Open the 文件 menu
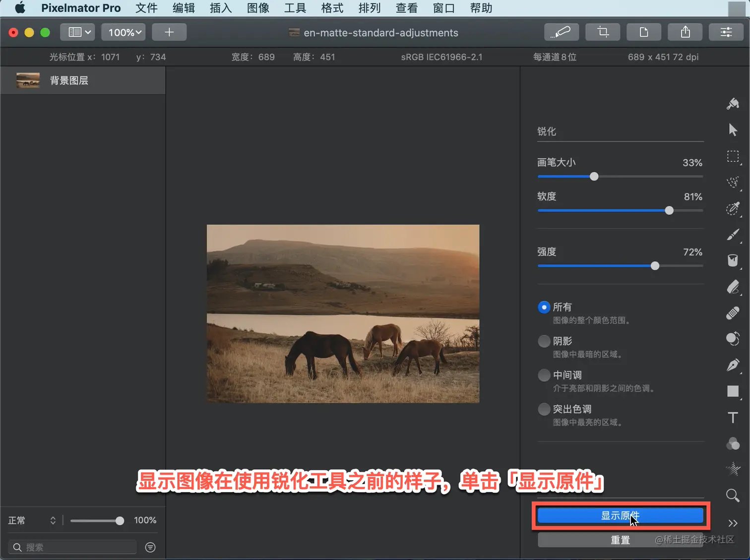This screenshot has width=750, height=560. coord(146,8)
